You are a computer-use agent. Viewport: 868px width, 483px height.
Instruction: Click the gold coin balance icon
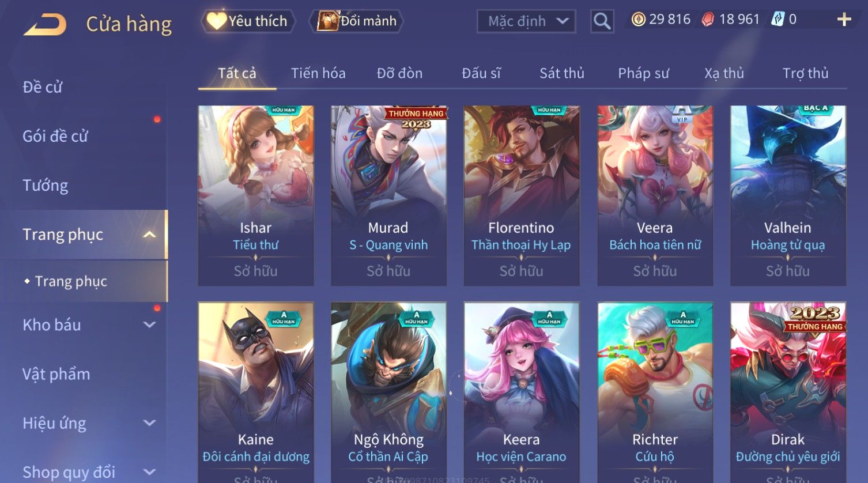tap(638, 20)
